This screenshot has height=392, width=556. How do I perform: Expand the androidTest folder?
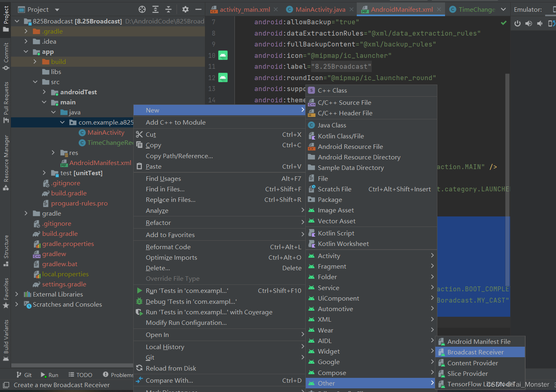(x=44, y=92)
